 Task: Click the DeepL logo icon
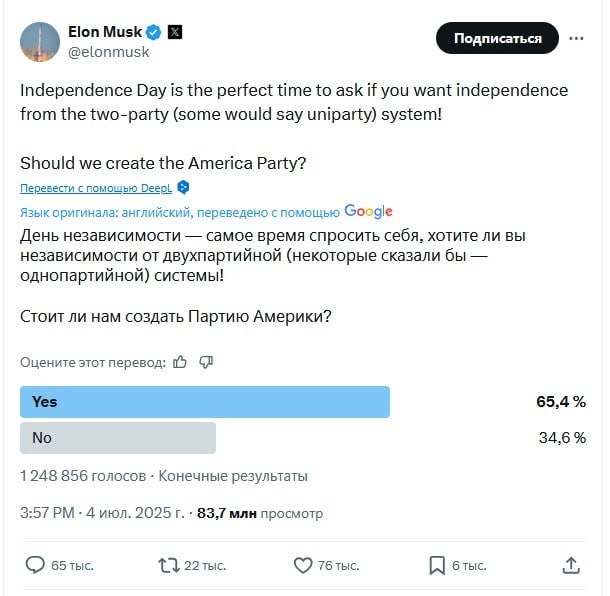(183, 188)
